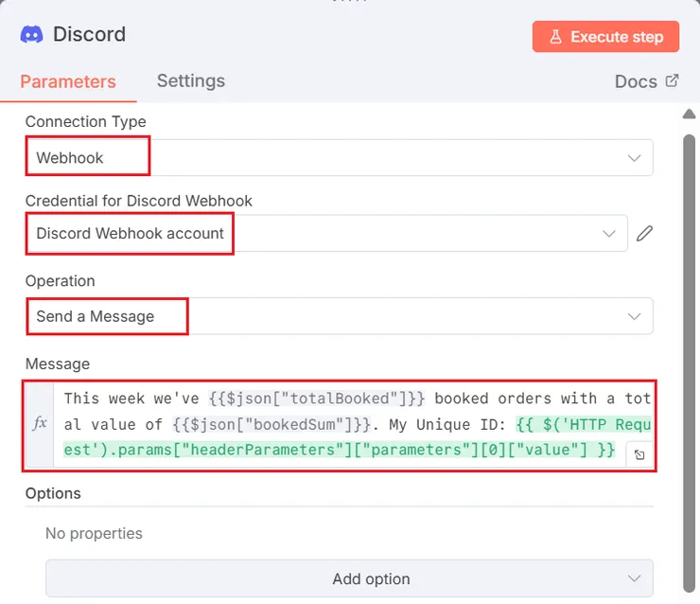Click the Discord node title
This screenshot has height=604, width=700.
coord(89,35)
